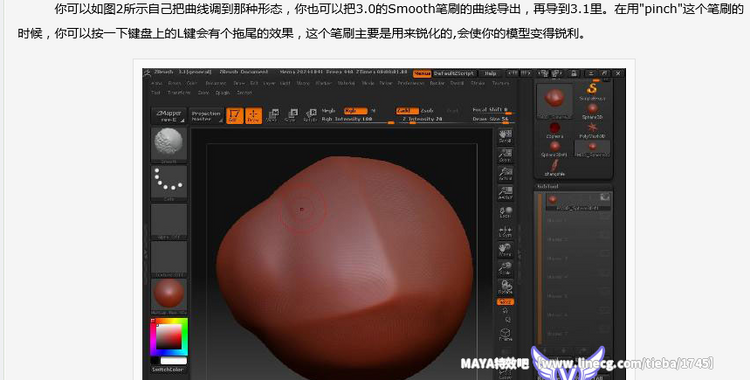Screen dimensions: 750x380
Task: Open the empty Texture Off slot
Action: tap(169, 258)
